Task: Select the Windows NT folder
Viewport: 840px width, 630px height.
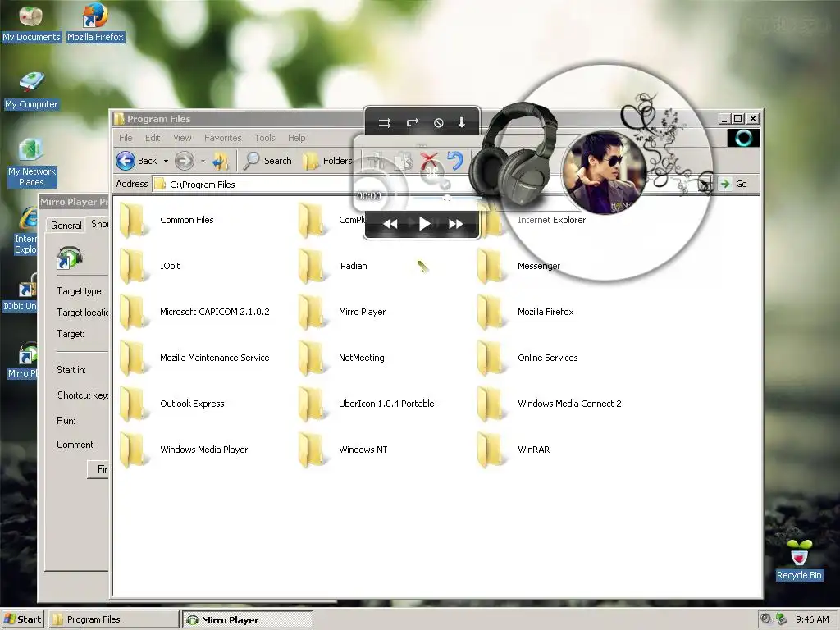Action: click(344, 450)
